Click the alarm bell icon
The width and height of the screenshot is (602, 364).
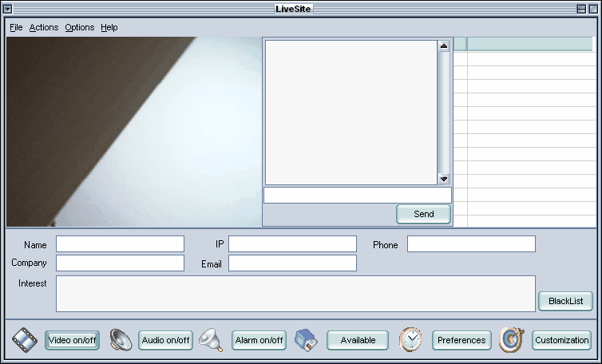(x=211, y=340)
